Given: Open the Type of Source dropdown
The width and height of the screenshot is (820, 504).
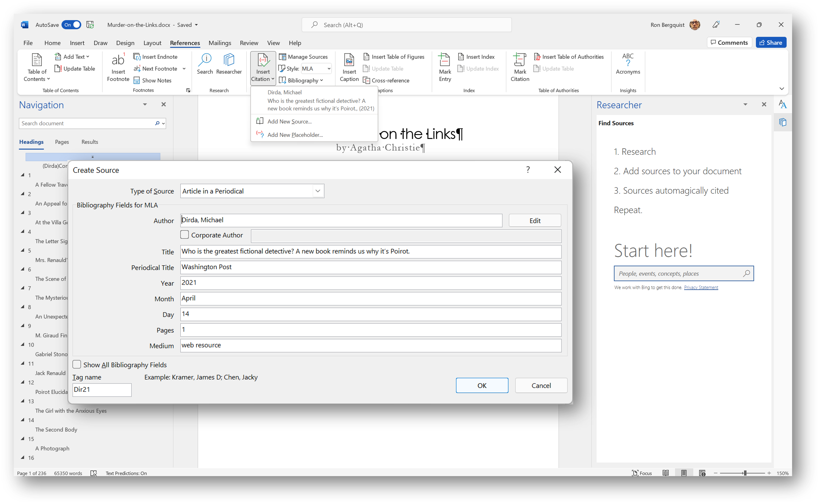Looking at the screenshot, I should click(317, 191).
